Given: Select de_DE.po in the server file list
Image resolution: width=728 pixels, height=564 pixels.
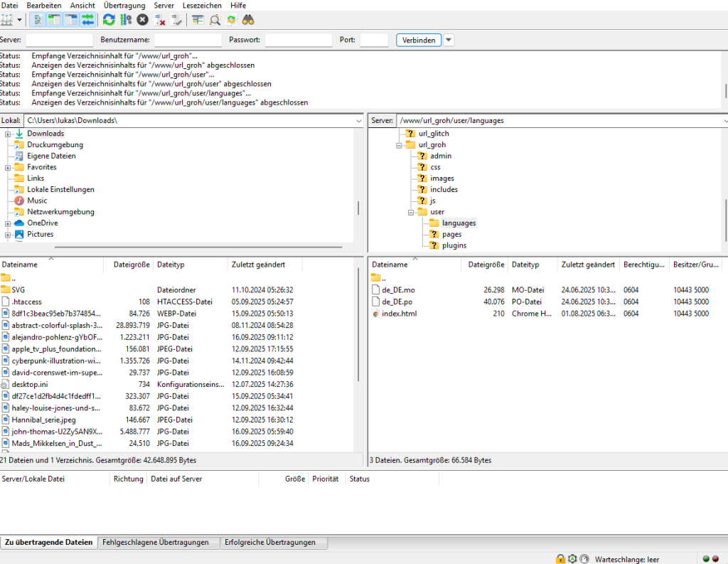Looking at the screenshot, I should 397,302.
